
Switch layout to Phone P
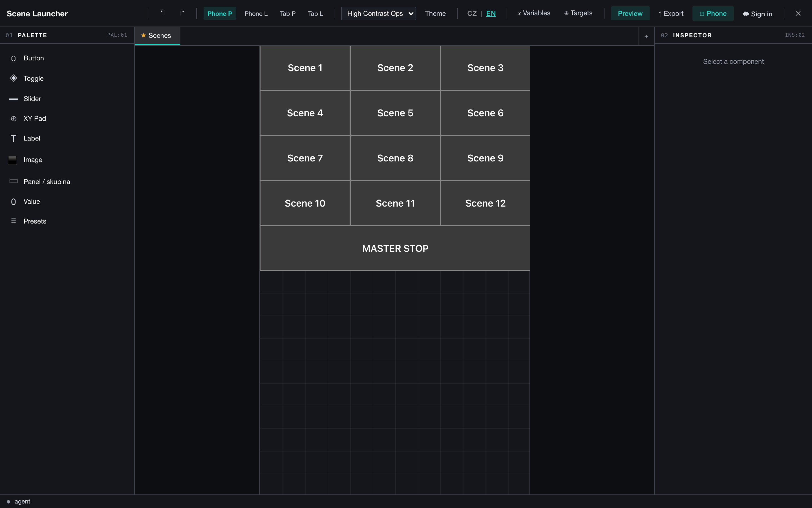pyautogui.click(x=220, y=14)
